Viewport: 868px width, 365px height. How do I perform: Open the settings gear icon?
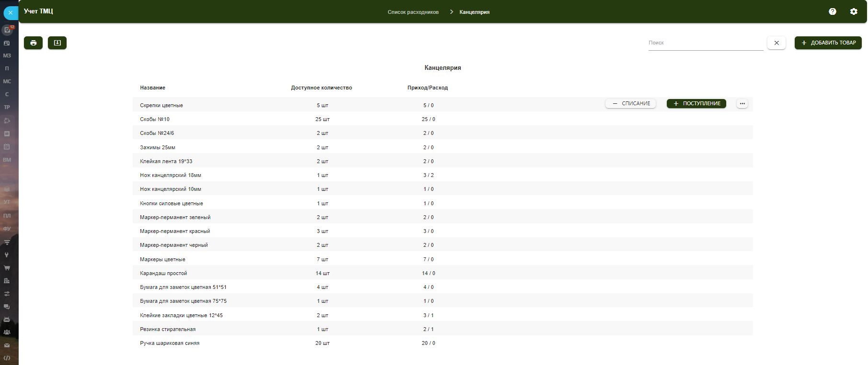[x=853, y=11]
